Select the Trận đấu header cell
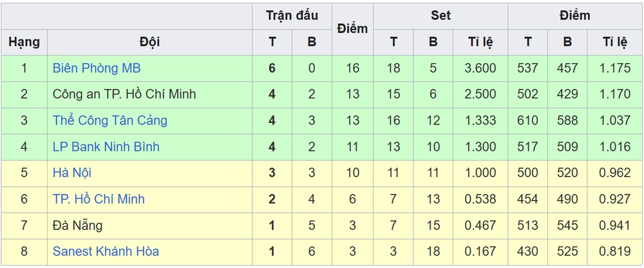The image size is (644, 268). (292, 15)
